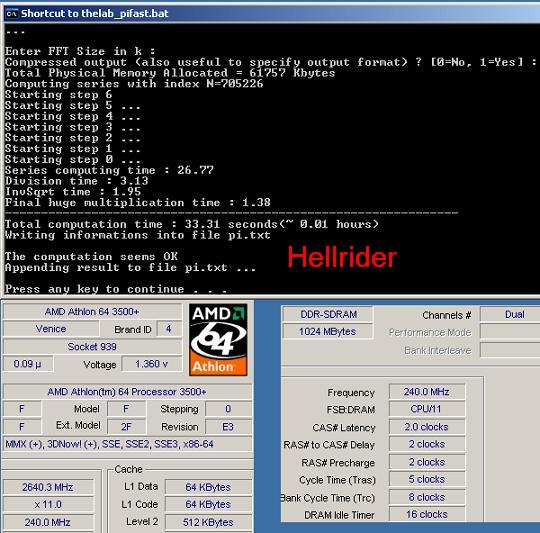Viewport: 540px width, 533px height.
Task: Click the RAS# to CAS# Delay '2 clocks' value
Action: (427, 444)
